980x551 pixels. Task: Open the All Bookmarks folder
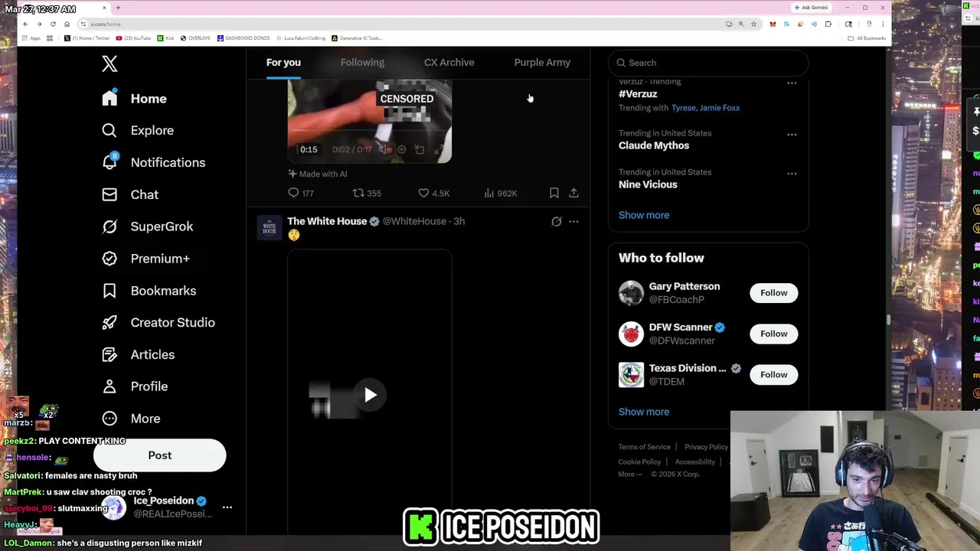(867, 38)
